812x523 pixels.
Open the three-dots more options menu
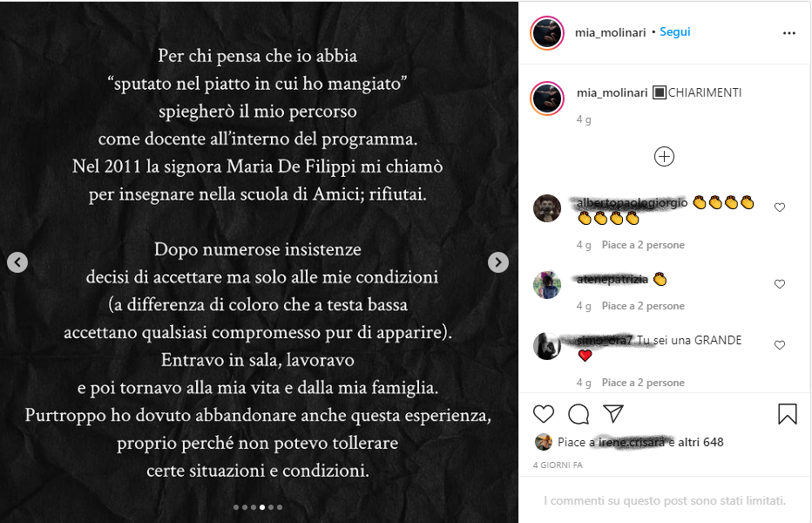(788, 33)
